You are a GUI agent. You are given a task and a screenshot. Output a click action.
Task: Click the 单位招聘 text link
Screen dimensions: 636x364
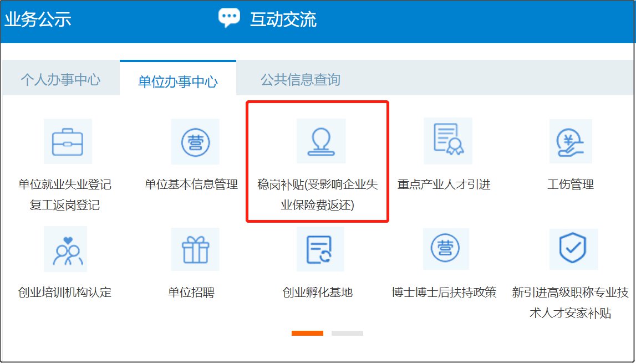(x=191, y=293)
